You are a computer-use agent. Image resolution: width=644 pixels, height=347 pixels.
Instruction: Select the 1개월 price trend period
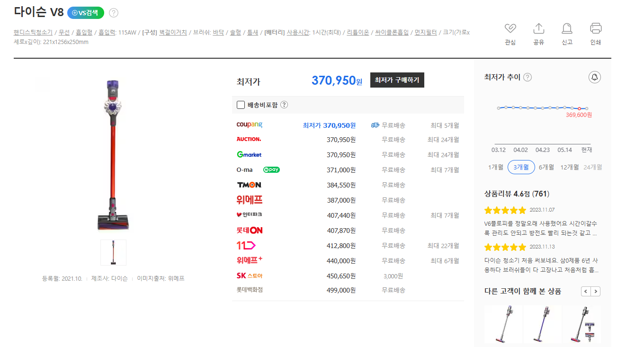[495, 167]
